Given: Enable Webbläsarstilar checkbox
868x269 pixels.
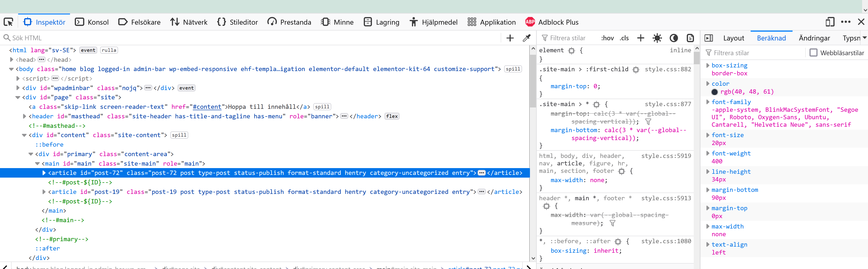Looking at the screenshot, I should [813, 53].
